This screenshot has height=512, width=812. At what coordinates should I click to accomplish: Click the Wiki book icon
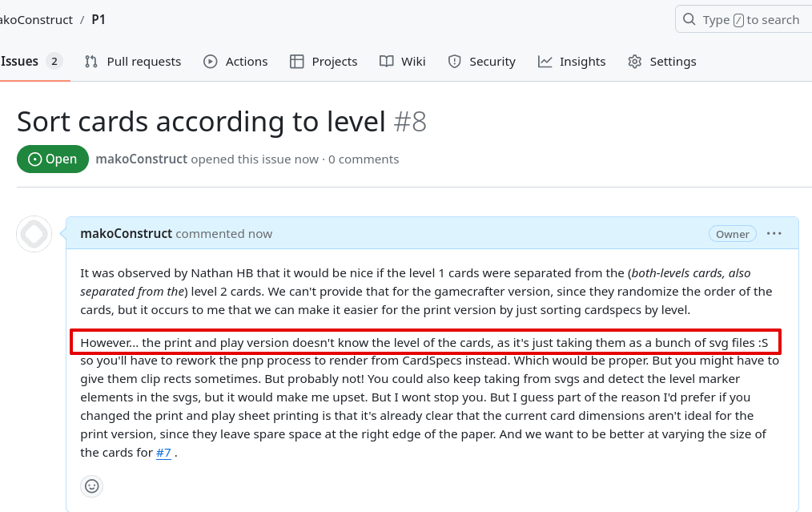[386, 62]
